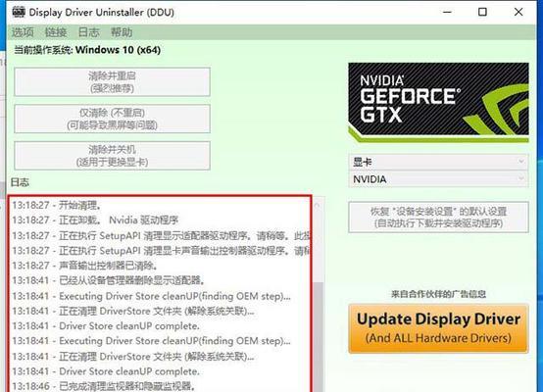The height and width of the screenshot is (392, 543).
Task: Click the DDU app icon in title bar
Action: coord(19,12)
